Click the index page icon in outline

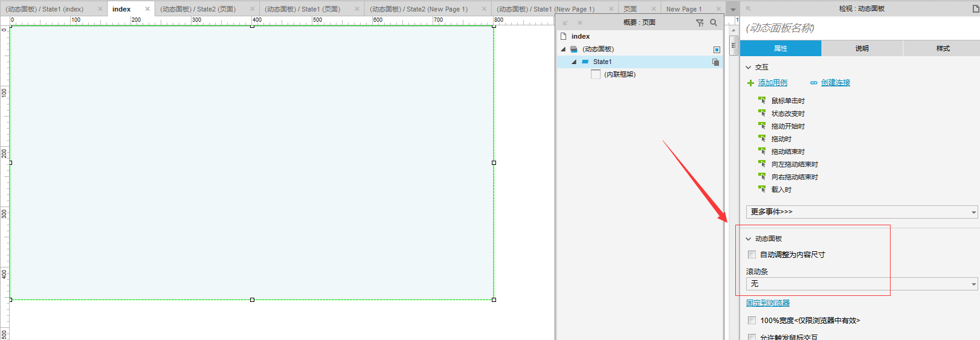click(563, 36)
